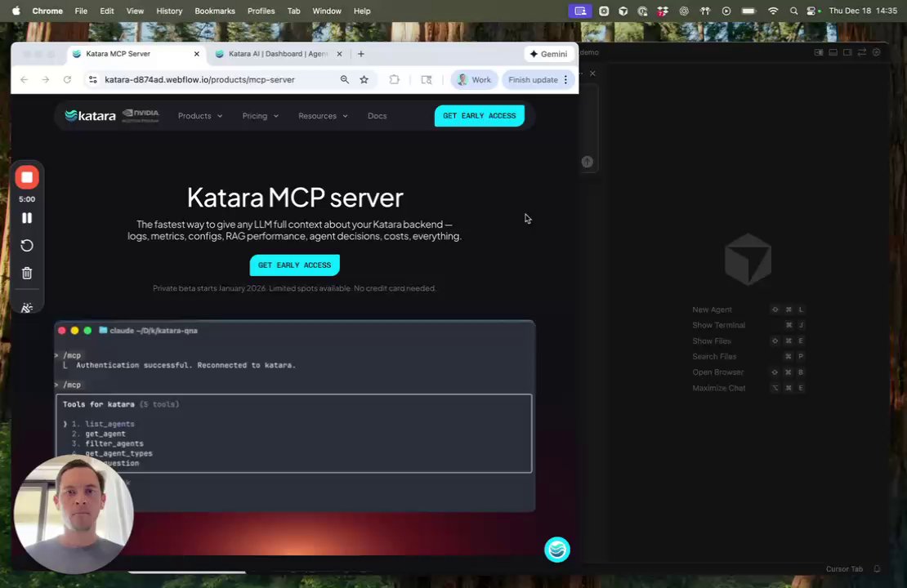This screenshot has width=907, height=588.
Task: Open the Chrome File menu
Action: 81,11
